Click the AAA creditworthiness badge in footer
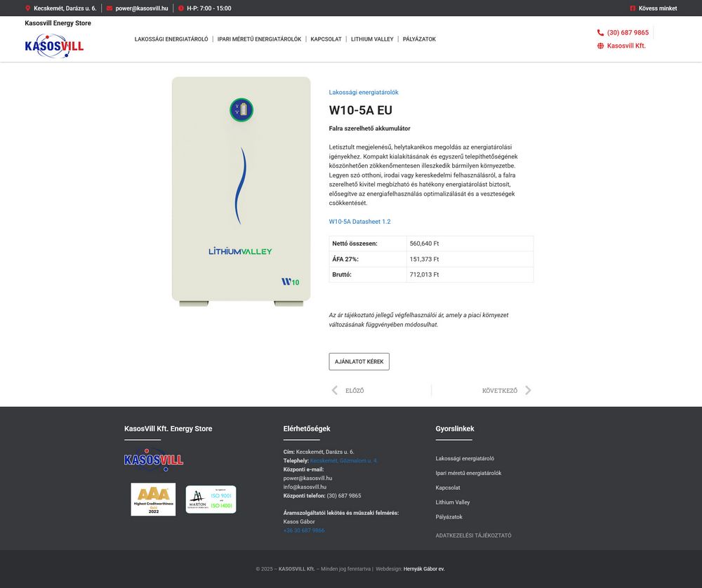This screenshot has height=588, width=702. pyautogui.click(x=153, y=499)
